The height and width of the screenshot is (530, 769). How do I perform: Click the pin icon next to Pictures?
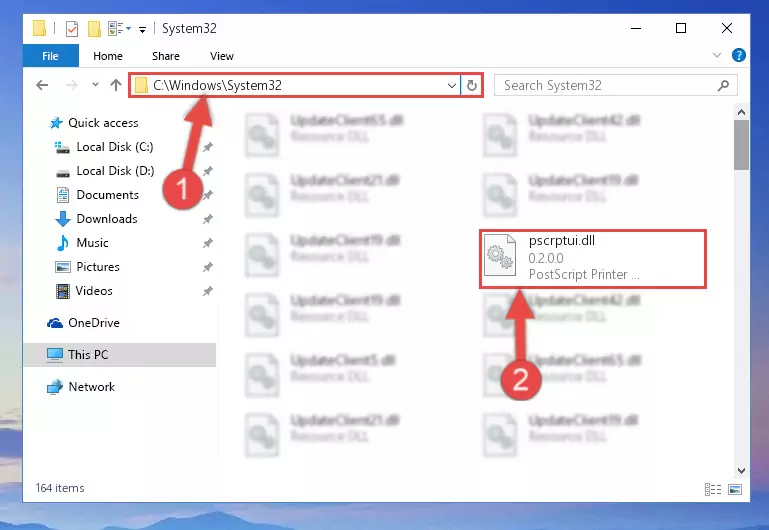(208, 267)
